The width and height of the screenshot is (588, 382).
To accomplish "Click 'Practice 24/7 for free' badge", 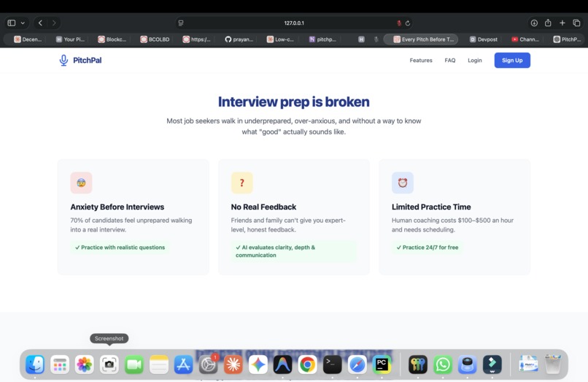I will tap(428, 248).
